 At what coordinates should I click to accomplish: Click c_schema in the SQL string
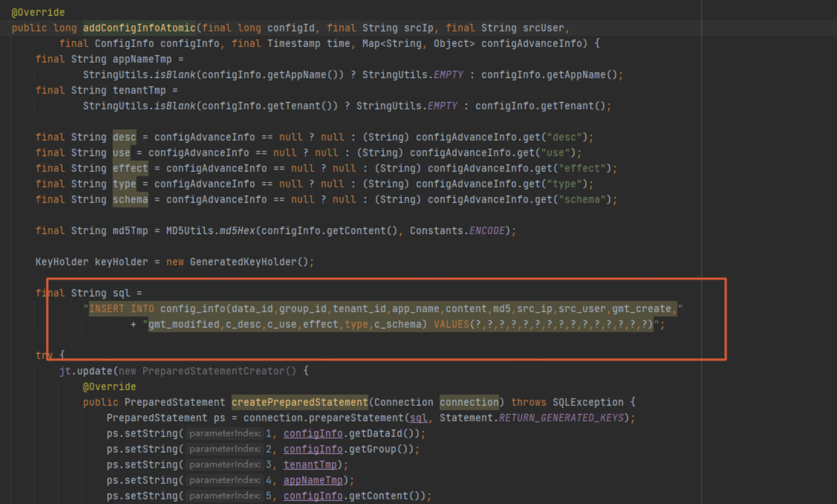pyautogui.click(x=398, y=324)
